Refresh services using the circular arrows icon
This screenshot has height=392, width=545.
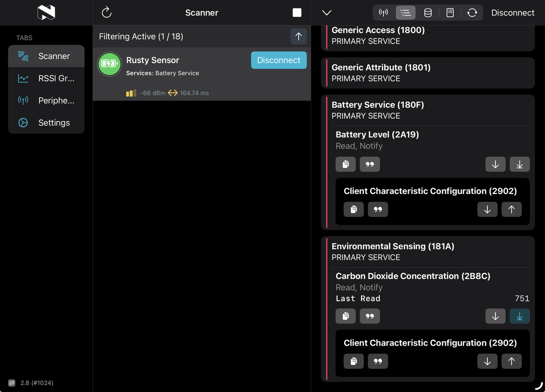472,13
